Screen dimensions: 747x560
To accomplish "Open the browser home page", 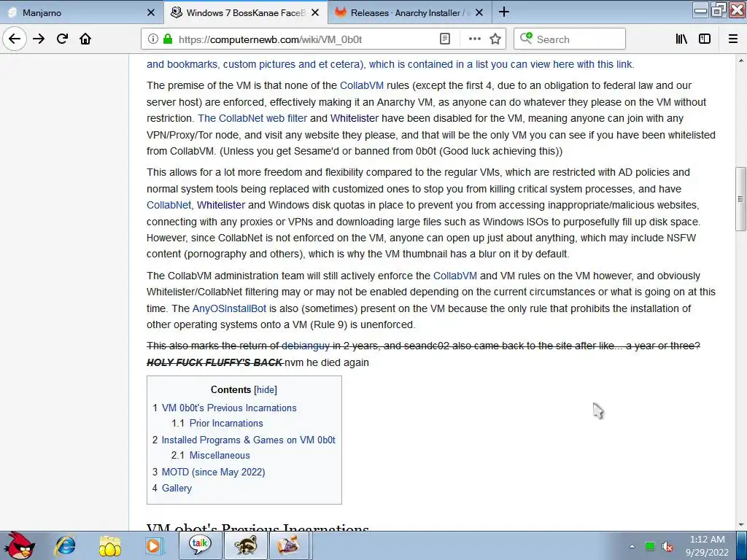I will point(85,39).
